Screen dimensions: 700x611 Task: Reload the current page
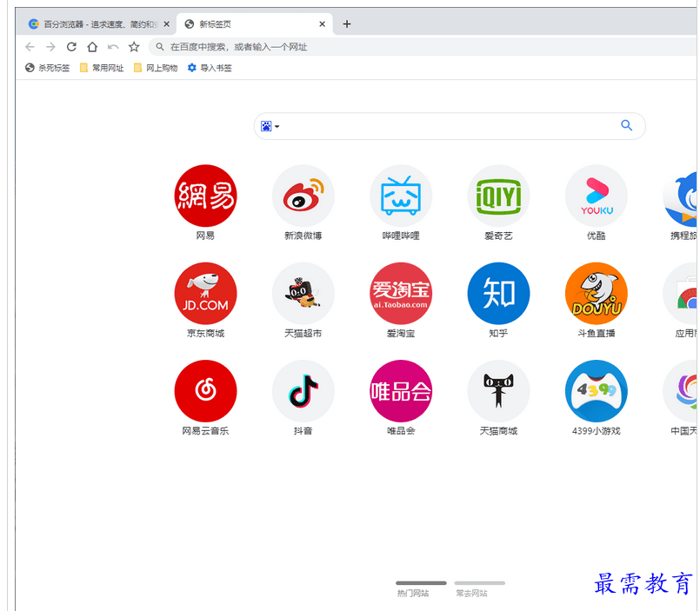(x=71, y=47)
